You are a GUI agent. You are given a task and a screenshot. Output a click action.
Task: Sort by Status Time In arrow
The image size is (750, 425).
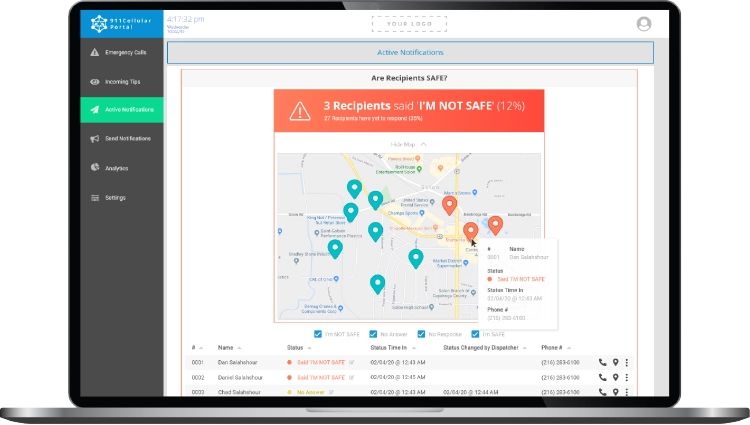[414, 348]
